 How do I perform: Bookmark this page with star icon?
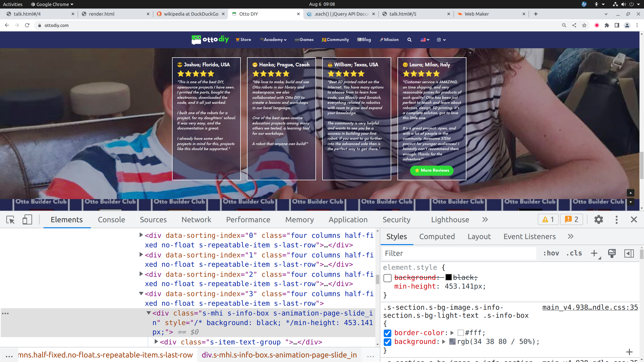pos(584,25)
